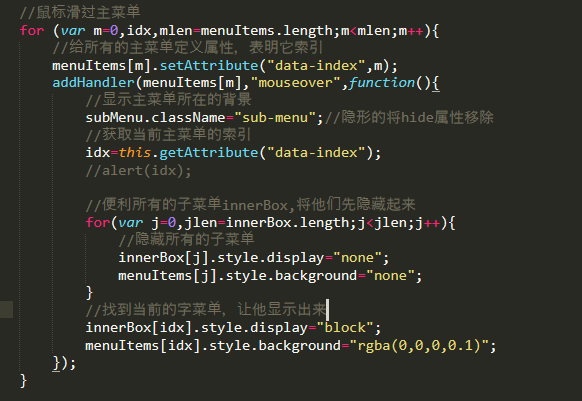Click innerBox[idx] in the display line
The width and height of the screenshot is (582, 401).
pos(139,327)
